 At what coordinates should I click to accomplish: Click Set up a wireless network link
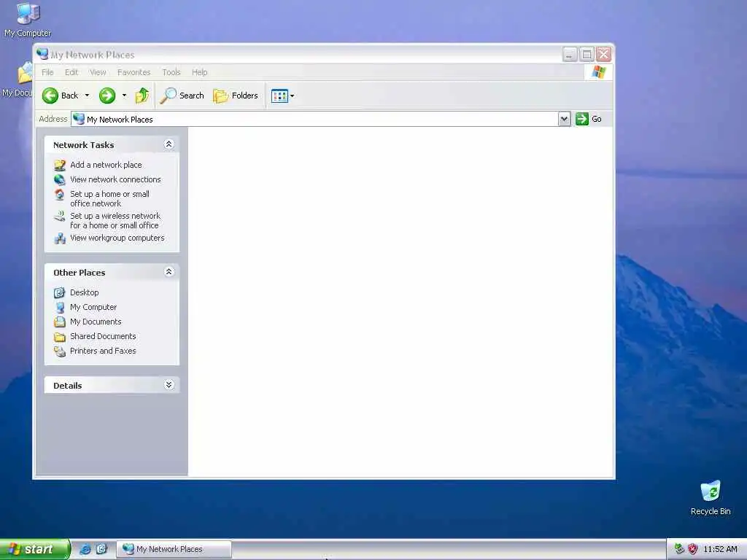click(x=115, y=221)
